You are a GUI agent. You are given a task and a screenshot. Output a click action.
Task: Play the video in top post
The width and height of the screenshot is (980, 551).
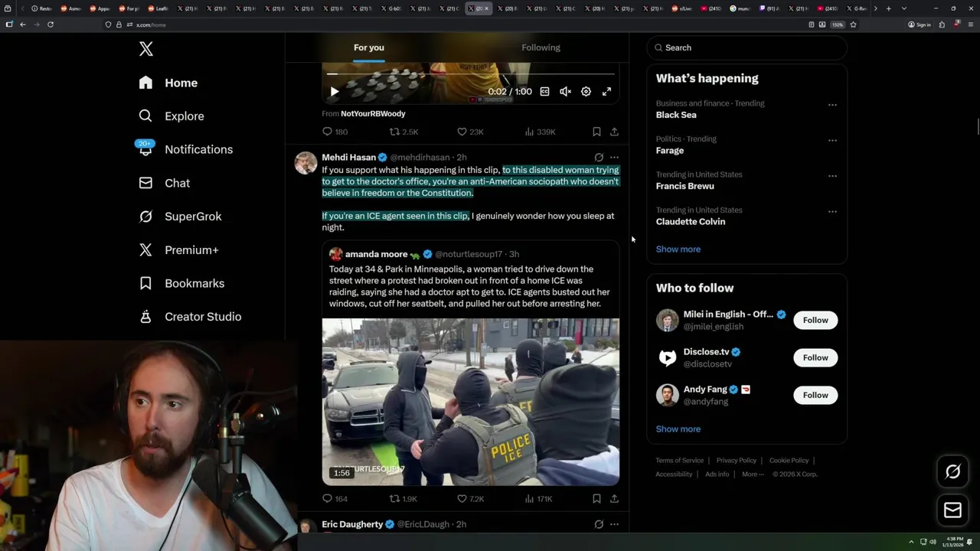(334, 92)
